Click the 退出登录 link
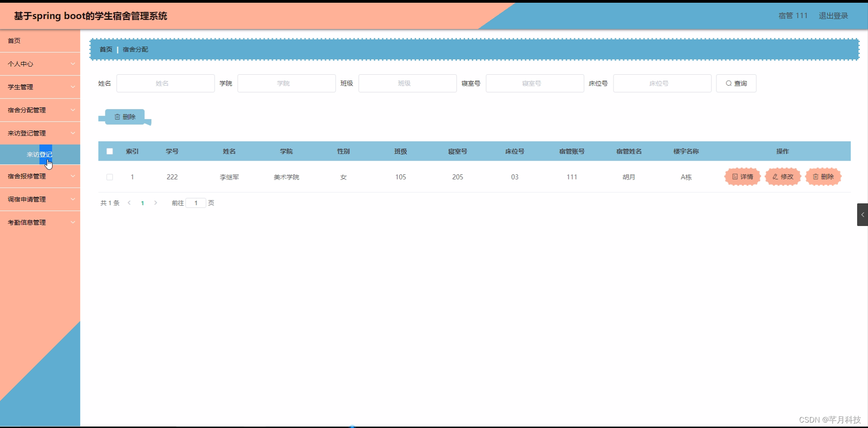Viewport: 868px width, 428px height. (x=833, y=15)
